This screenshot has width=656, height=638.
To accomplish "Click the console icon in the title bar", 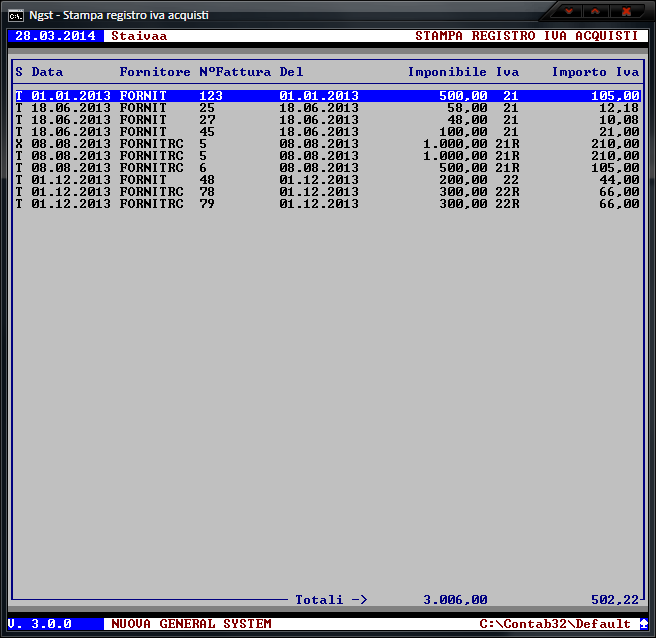I will click(16, 14).
